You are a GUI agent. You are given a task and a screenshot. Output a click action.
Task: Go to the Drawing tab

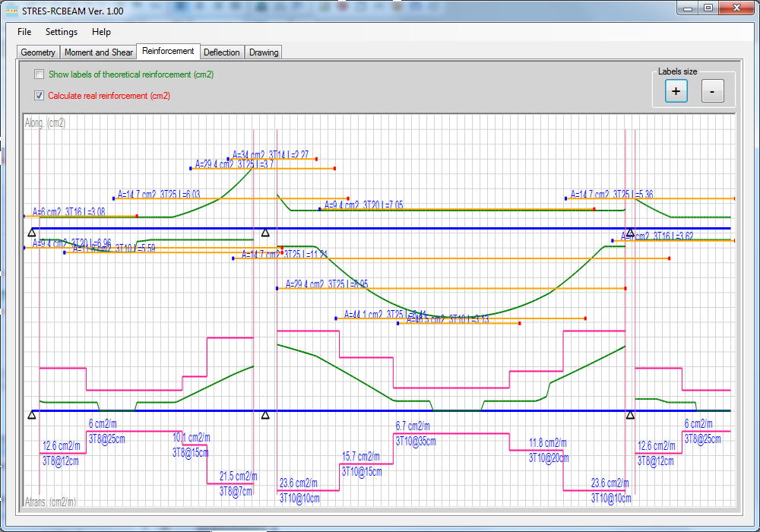pos(264,52)
